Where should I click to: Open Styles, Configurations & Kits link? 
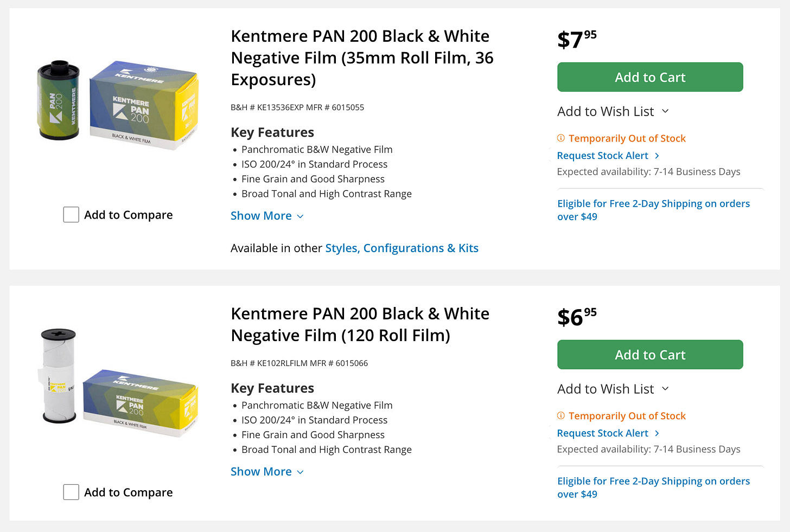402,248
